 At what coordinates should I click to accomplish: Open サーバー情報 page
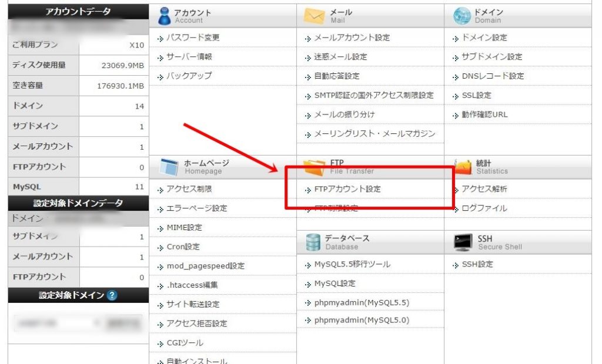tap(189, 57)
